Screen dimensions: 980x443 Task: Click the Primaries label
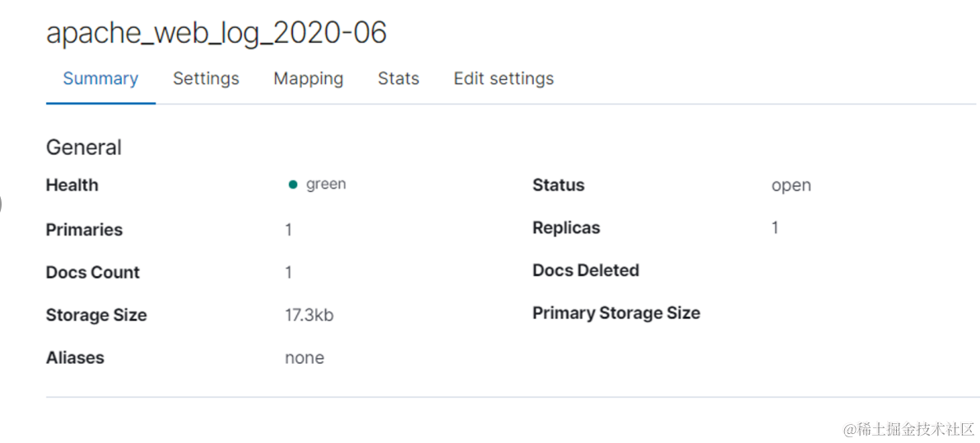pyautogui.click(x=84, y=230)
